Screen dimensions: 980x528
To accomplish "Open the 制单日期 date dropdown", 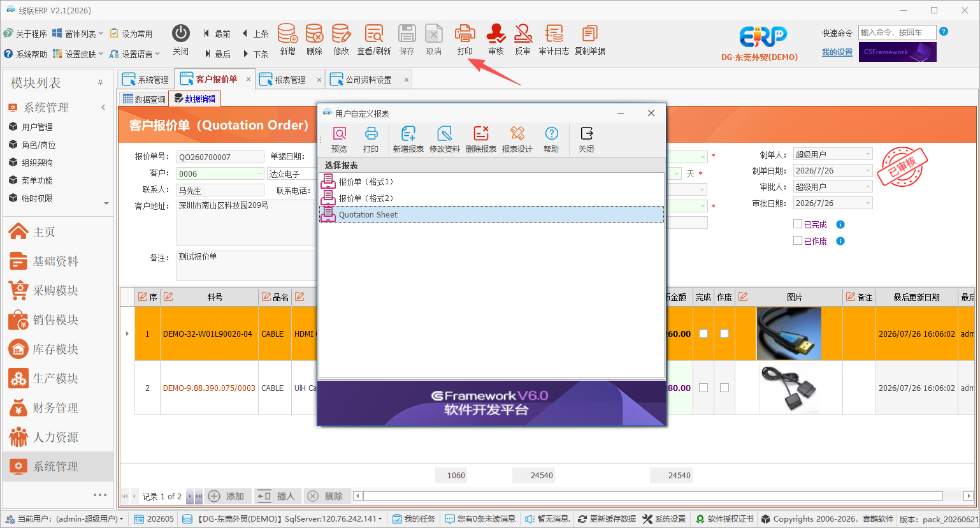I will [867, 171].
